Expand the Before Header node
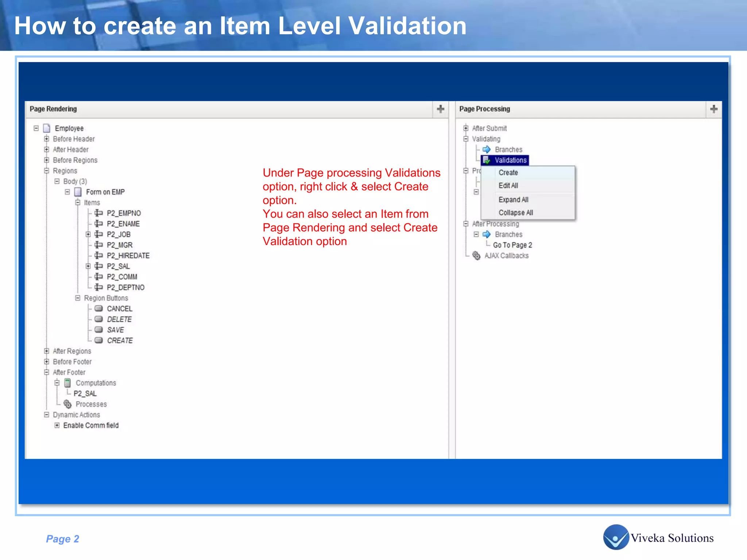747x560 pixels. (46, 139)
